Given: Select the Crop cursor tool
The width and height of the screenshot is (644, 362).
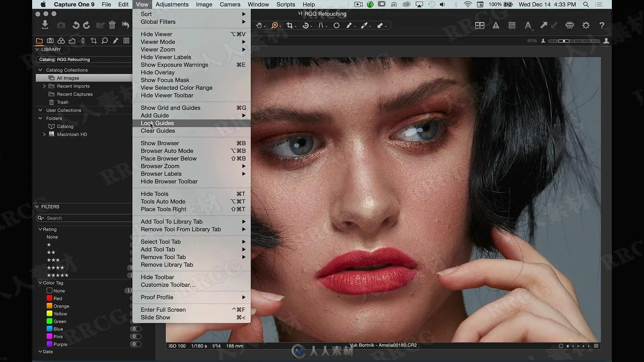Looking at the screenshot, I should (290, 25).
